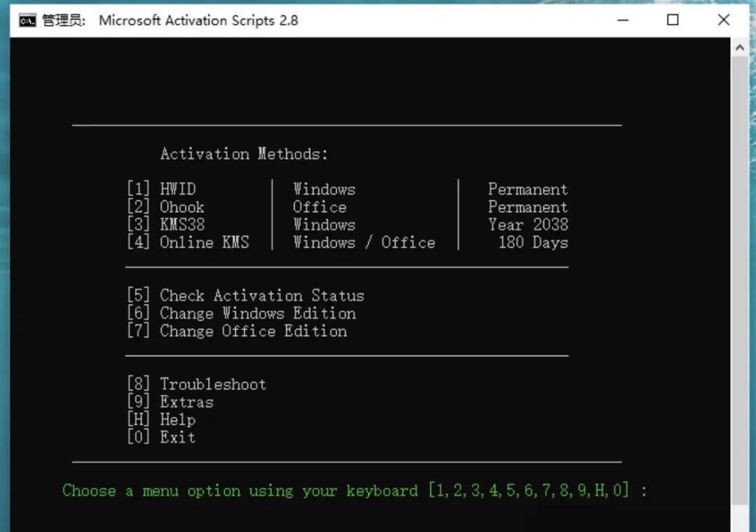The width and height of the screenshot is (756, 532).
Task: Click the '管理员:' title bar label
Action: pos(64,20)
